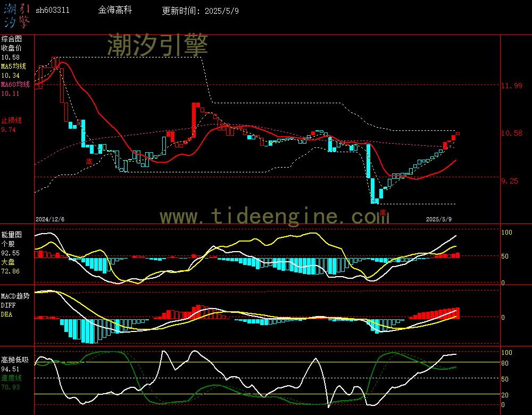
Task: Click the 80 axis label in 高抛低吸 panel
Action: tap(505, 363)
